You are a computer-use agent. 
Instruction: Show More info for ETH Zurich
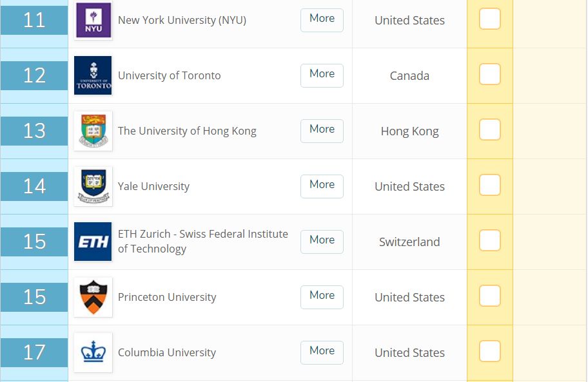click(x=322, y=242)
